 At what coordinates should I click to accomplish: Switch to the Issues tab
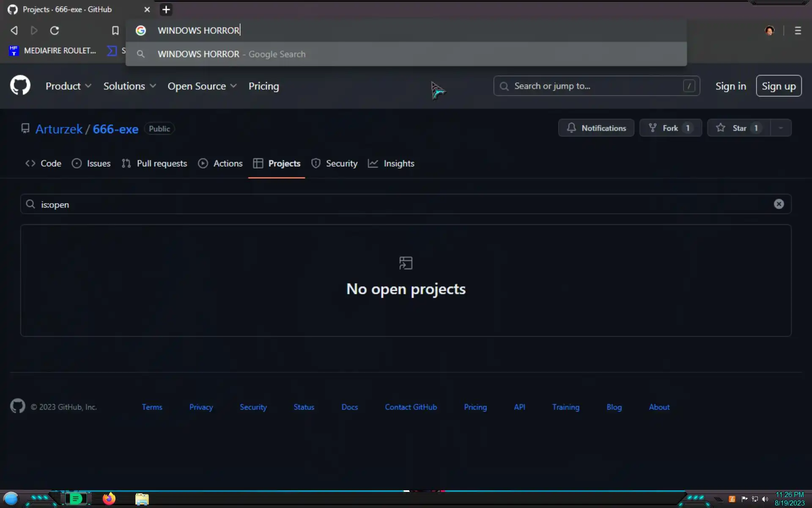[x=91, y=163]
